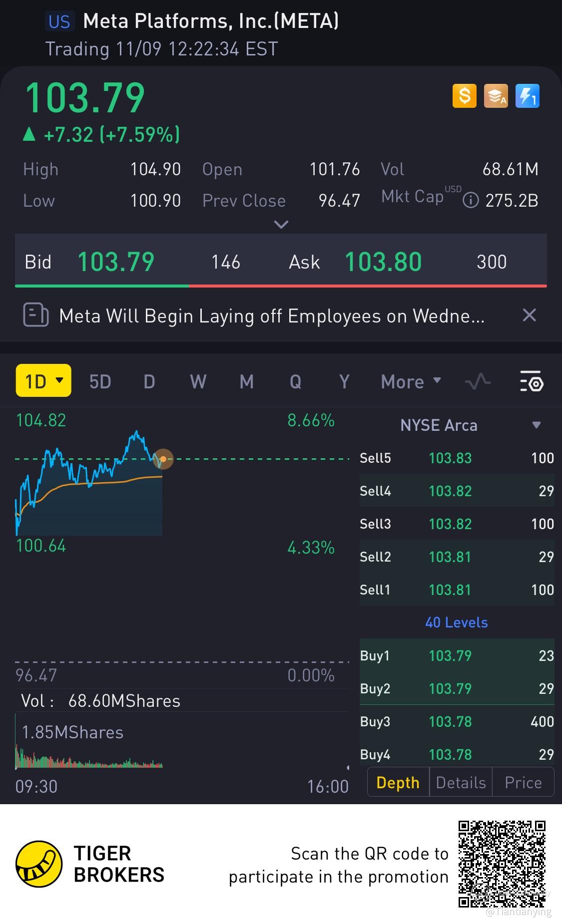
Task: Tap the Ask size 300
Action: pyautogui.click(x=492, y=262)
